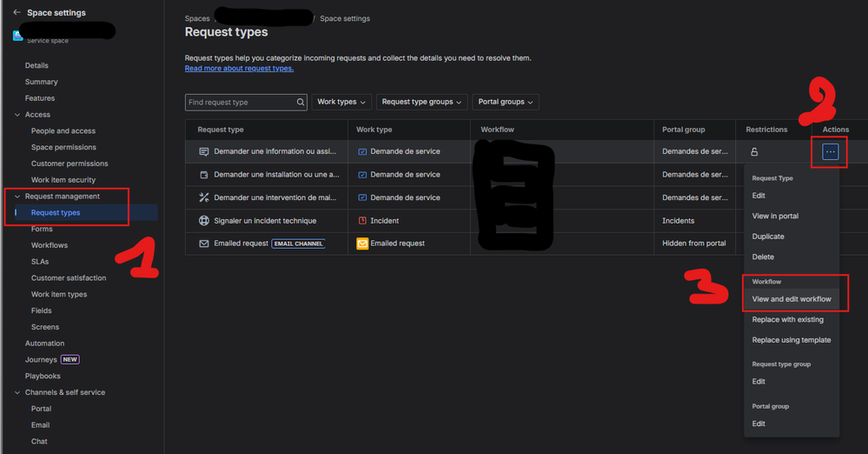The height and width of the screenshot is (454, 868).
Task: Click the yellow Emailed request work type icon
Action: (362, 244)
